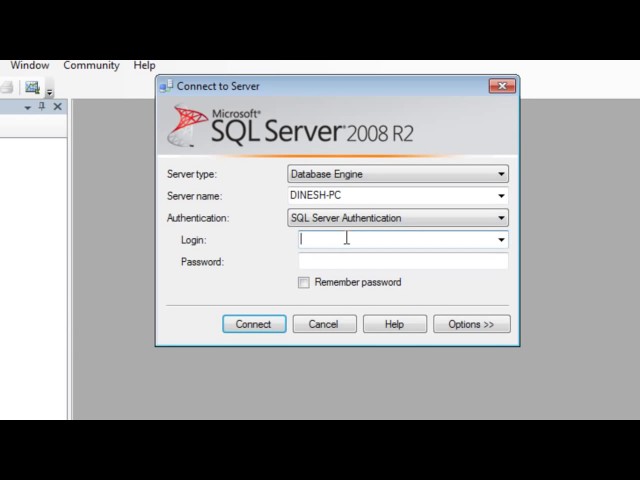Open Help from the dialog buttons
The image size is (640, 480).
(395, 324)
